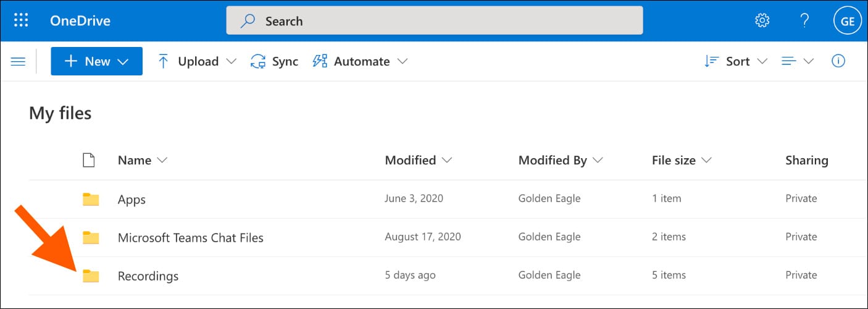Click the file type column header icon
868x309 pixels.
[89, 161]
